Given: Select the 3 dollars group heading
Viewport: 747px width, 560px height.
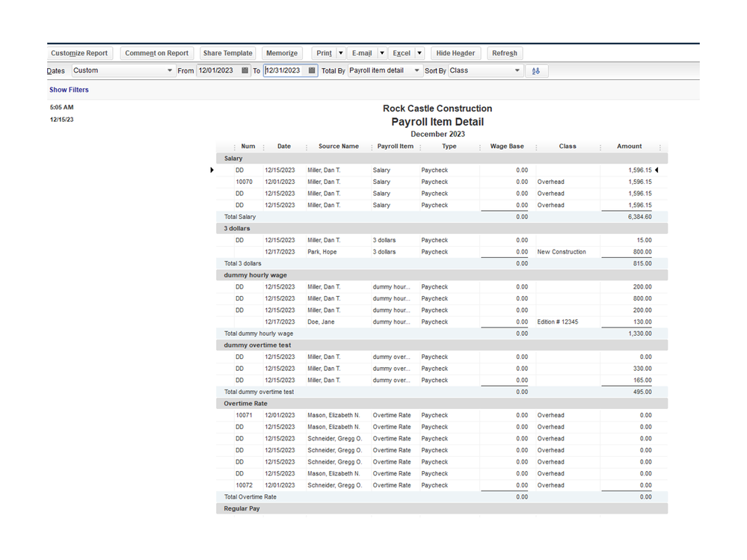Looking at the screenshot, I should (442, 228).
